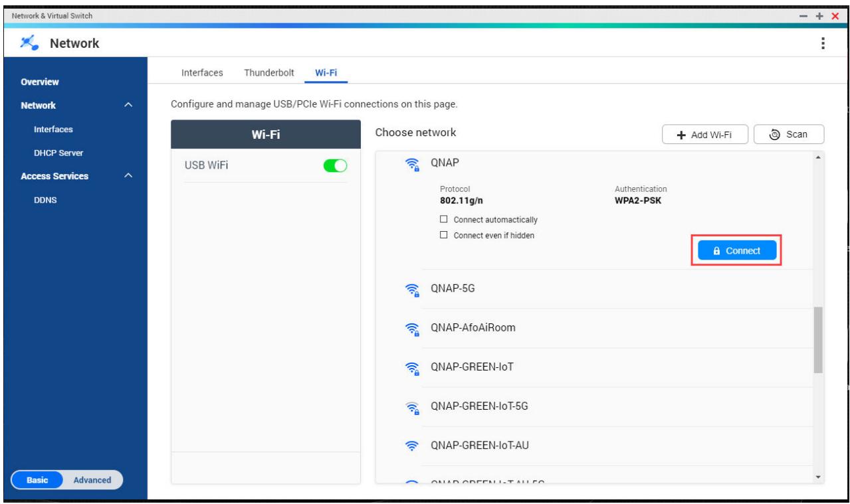The width and height of the screenshot is (850, 504).
Task: Select the QNAP-GREEN-IoT-5G network
Action: 595,406
